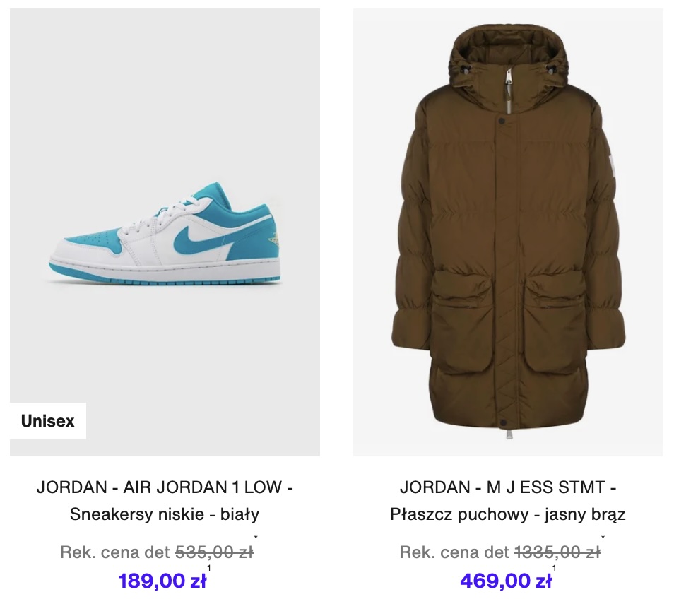
Task: Open the Płaszcz puchowy - jasny brąz link
Action: pyautogui.click(x=508, y=514)
